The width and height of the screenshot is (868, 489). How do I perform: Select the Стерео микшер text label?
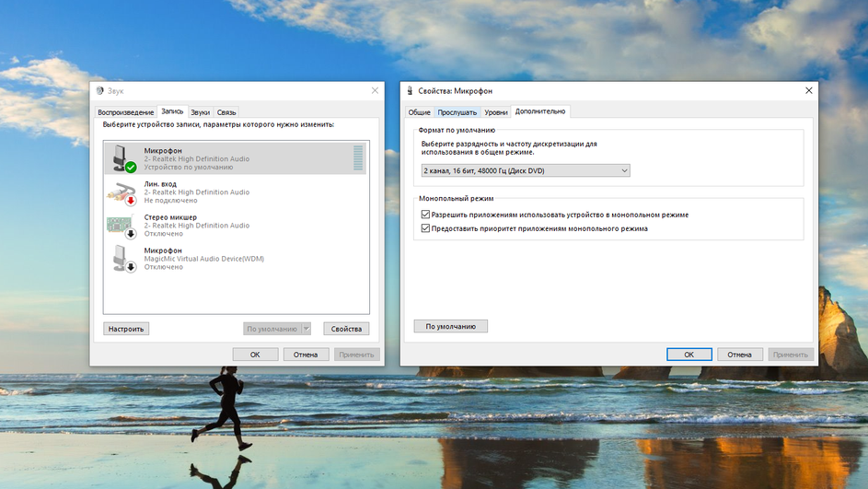pos(170,217)
